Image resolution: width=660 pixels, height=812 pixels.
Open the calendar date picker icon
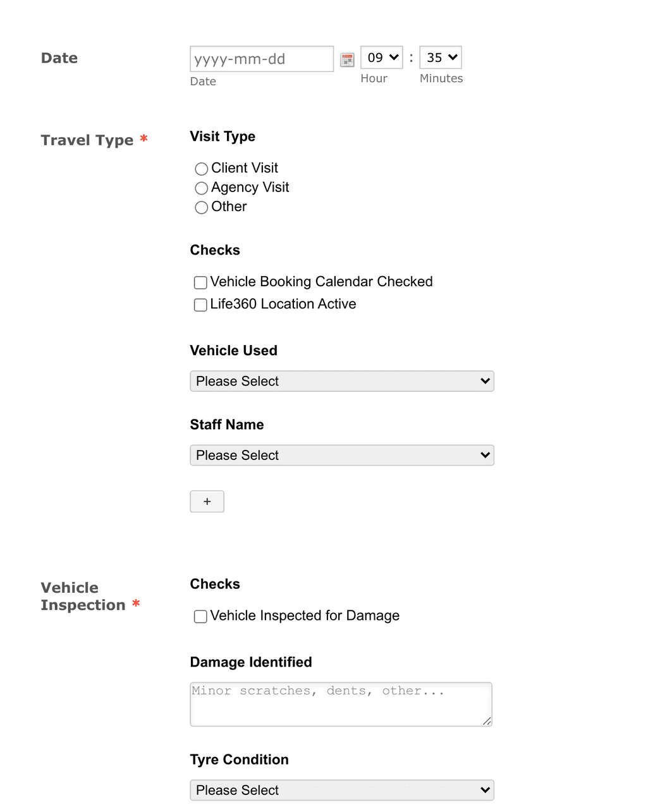347,59
